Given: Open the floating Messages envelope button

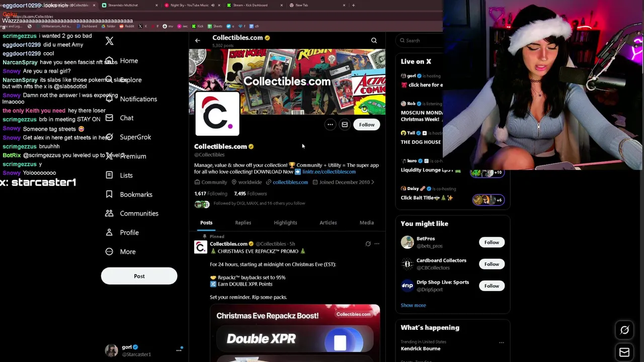Looking at the screenshot, I should (x=624, y=352).
